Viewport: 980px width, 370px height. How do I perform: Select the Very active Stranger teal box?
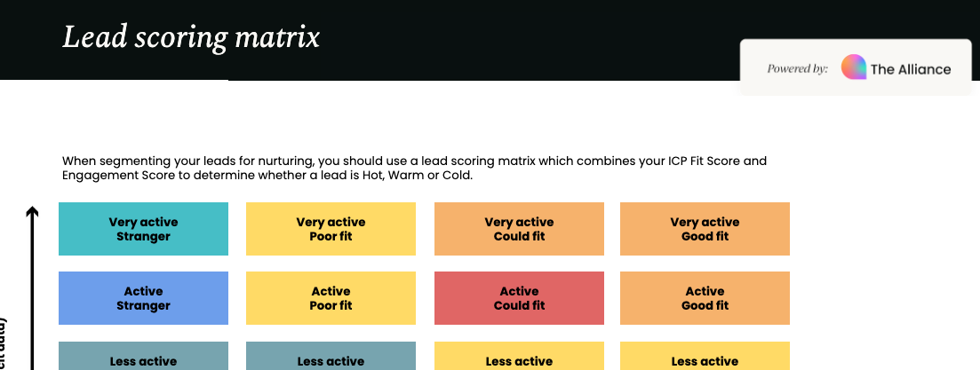pyautogui.click(x=143, y=229)
